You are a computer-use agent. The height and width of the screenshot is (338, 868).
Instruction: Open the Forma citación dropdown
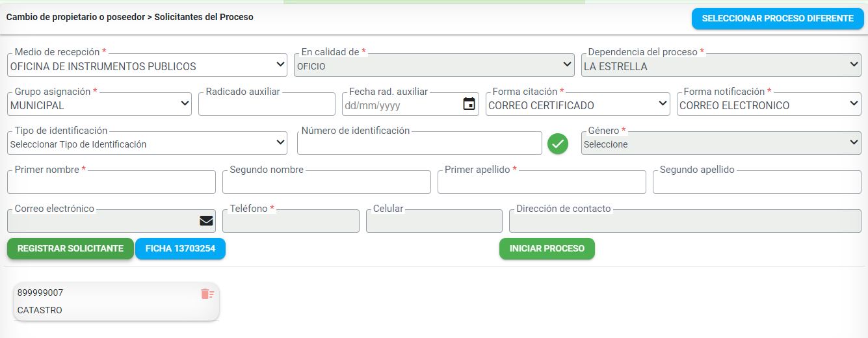tap(578, 104)
